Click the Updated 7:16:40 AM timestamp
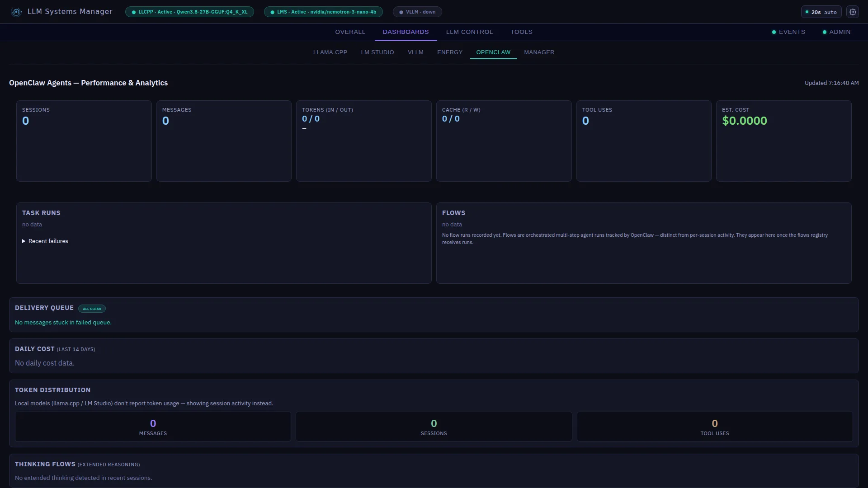This screenshot has width=868, height=488. (831, 83)
